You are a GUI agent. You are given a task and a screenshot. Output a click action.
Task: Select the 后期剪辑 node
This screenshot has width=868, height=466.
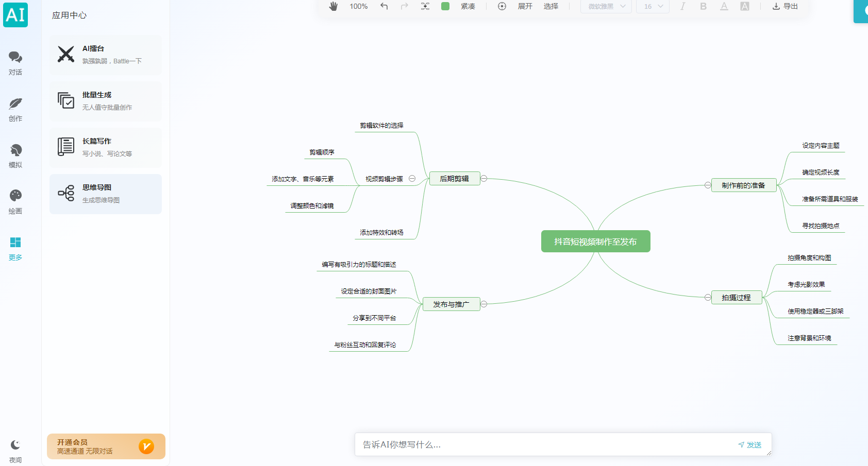tap(455, 179)
